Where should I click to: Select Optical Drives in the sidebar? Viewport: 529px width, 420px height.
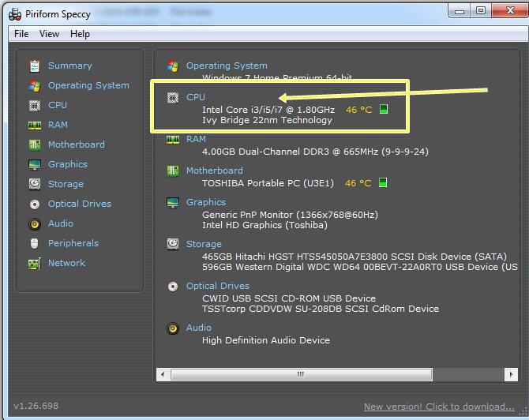coord(79,204)
